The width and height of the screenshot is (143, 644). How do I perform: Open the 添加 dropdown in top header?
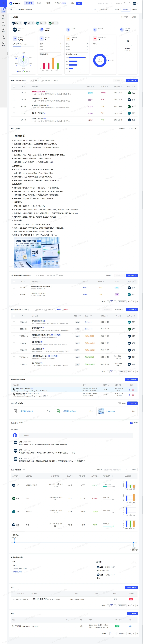(119, 3)
